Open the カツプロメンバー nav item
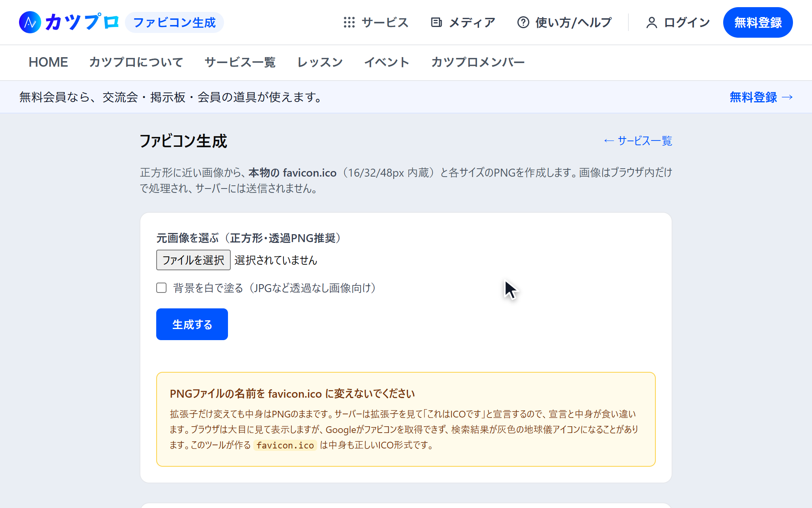812x508 pixels. click(478, 62)
